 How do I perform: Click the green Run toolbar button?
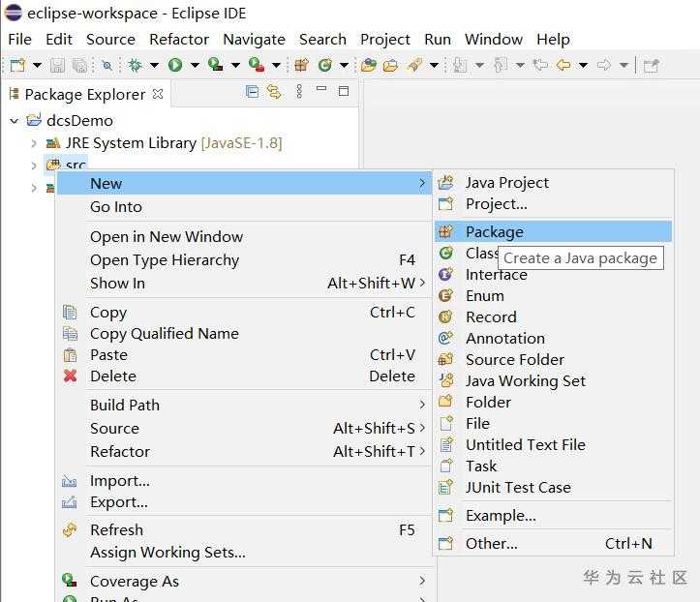[175, 66]
